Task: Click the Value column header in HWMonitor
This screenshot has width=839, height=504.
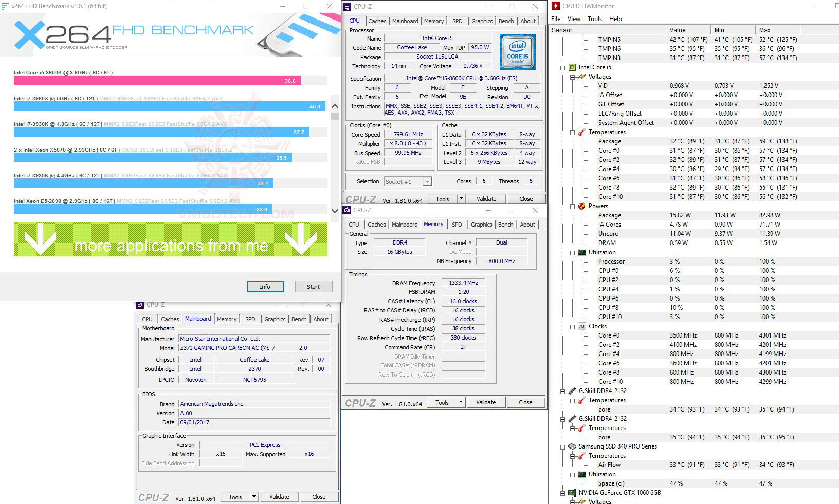Action: 688,30
